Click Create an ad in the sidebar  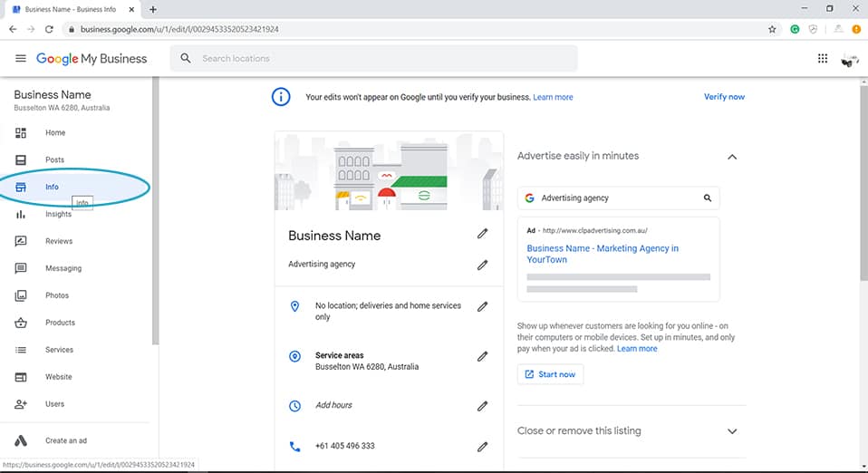pos(66,441)
